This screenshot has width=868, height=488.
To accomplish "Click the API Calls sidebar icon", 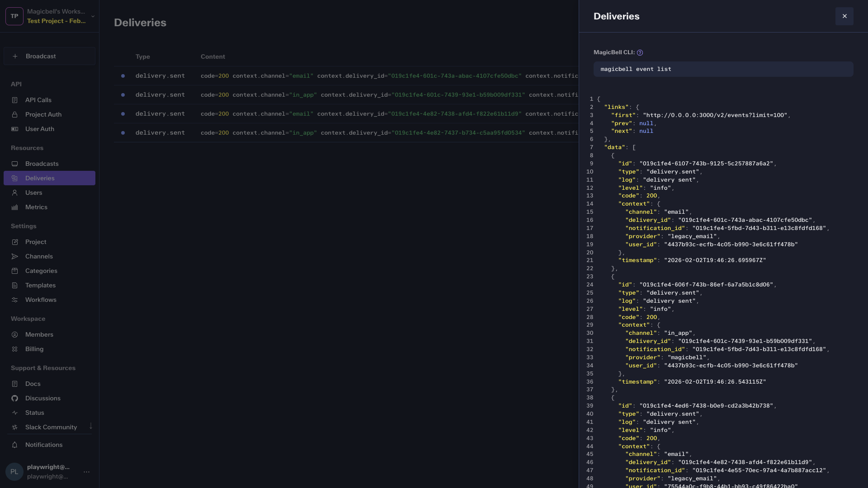I will click(15, 100).
